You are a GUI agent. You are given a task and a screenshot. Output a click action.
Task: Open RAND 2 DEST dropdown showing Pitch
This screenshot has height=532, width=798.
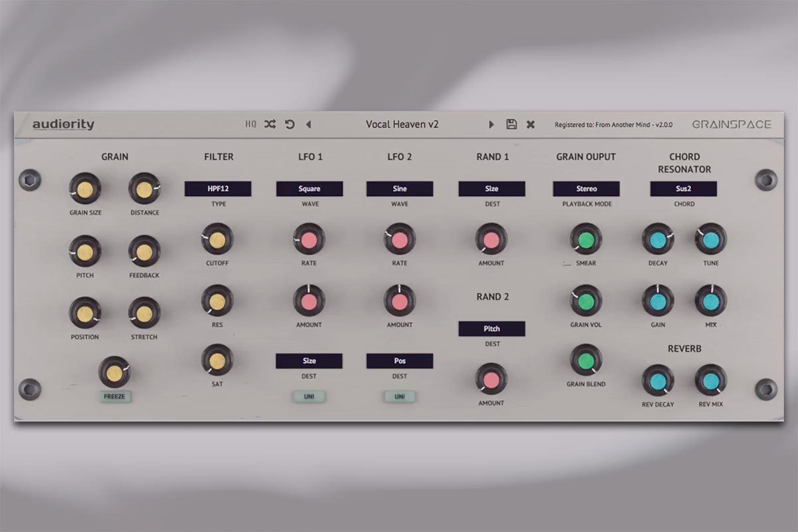pyautogui.click(x=491, y=329)
